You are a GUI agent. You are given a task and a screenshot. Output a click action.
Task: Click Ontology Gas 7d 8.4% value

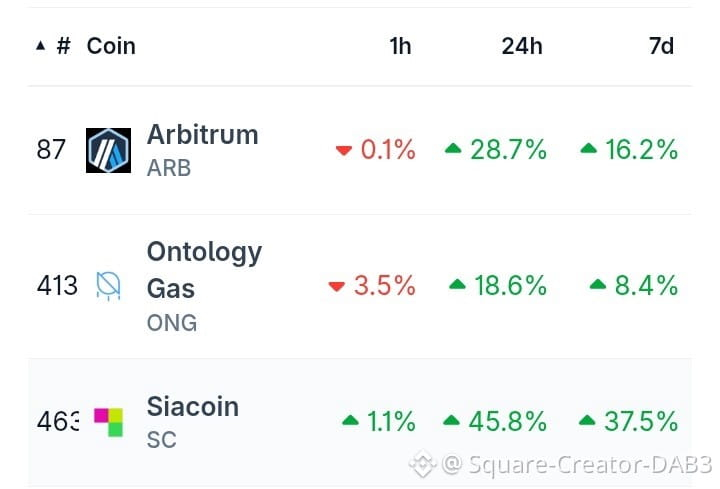pyautogui.click(x=646, y=285)
